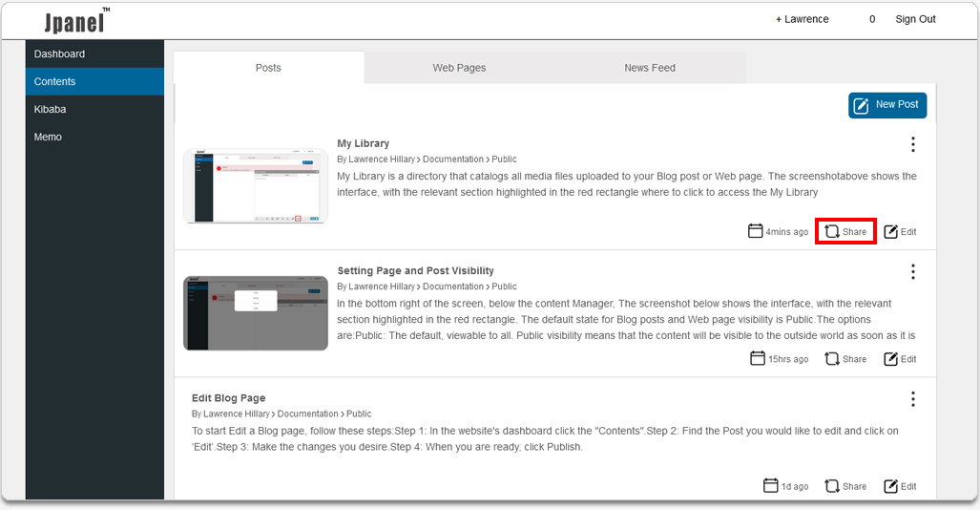This screenshot has width=980, height=510.
Task: Share the Setting Page and Post Visibility post
Action: click(x=845, y=359)
